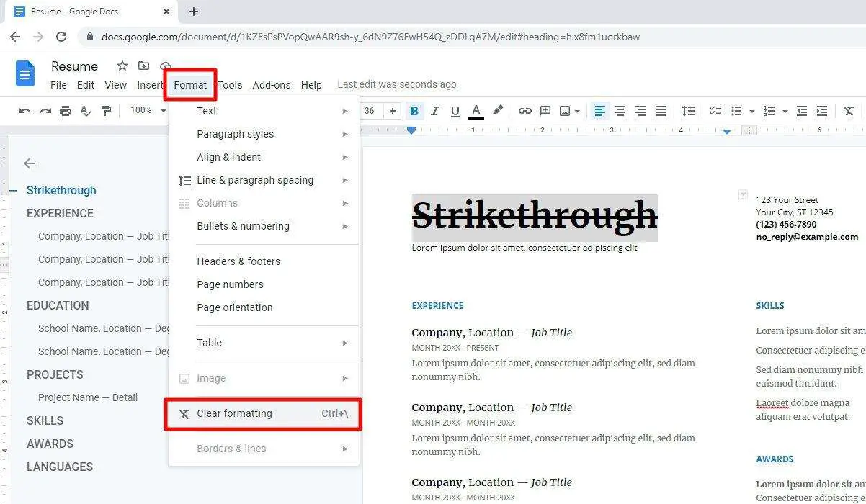866x504 pixels.
Task: Add a comment from toolbar
Action: (x=545, y=111)
